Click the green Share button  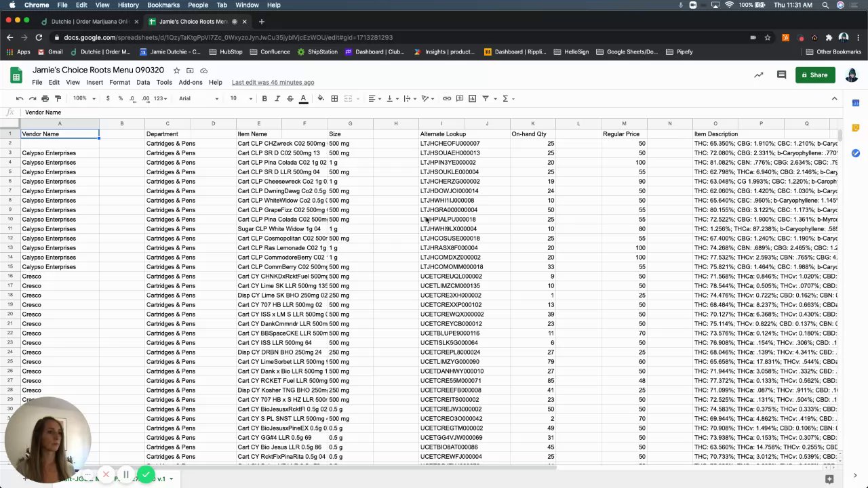point(815,75)
